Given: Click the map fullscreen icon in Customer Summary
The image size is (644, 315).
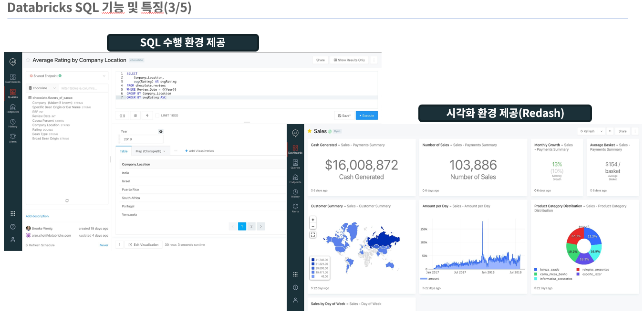Looking at the screenshot, I should point(313,234).
